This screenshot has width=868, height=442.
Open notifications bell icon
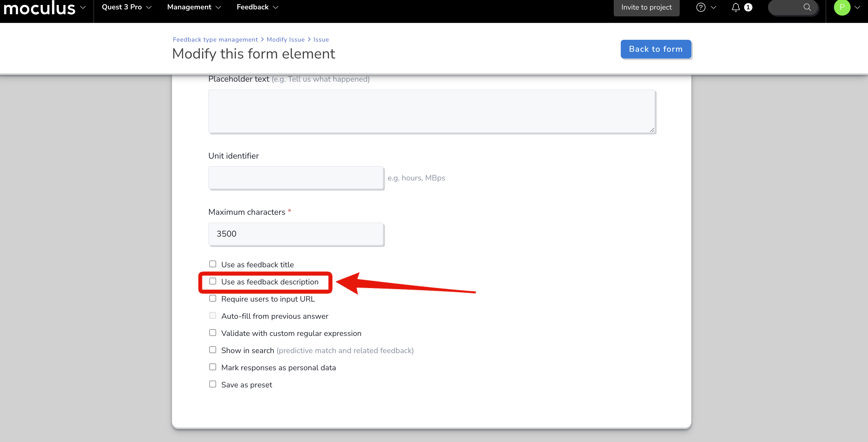click(x=736, y=7)
